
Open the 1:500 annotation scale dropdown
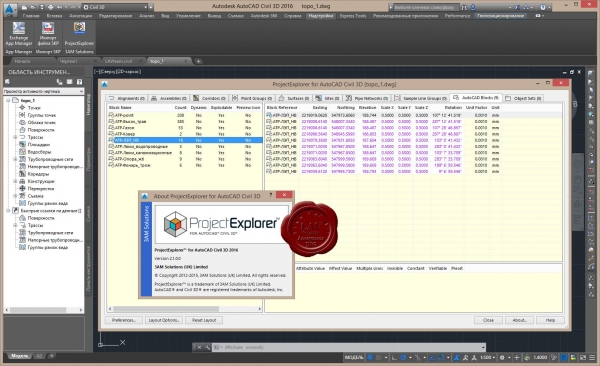pos(488,358)
